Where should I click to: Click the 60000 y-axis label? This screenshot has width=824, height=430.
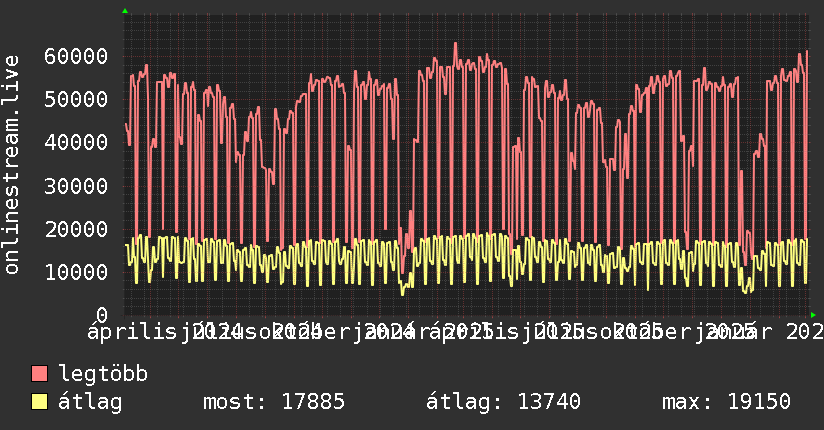76,56
